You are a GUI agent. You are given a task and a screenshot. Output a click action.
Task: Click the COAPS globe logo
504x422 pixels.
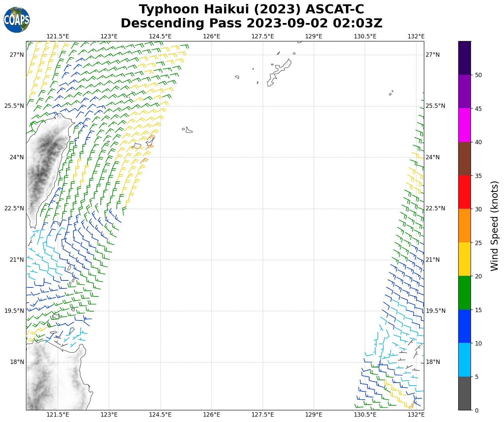point(17,20)
